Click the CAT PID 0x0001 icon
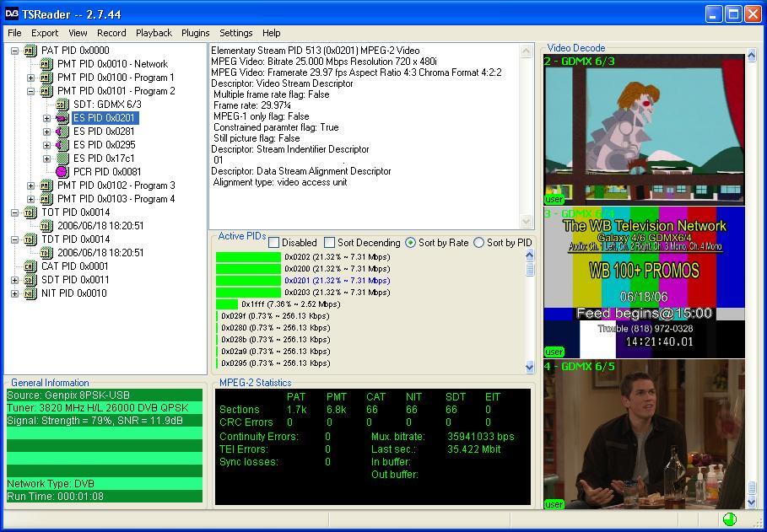 tap(30, 266)
